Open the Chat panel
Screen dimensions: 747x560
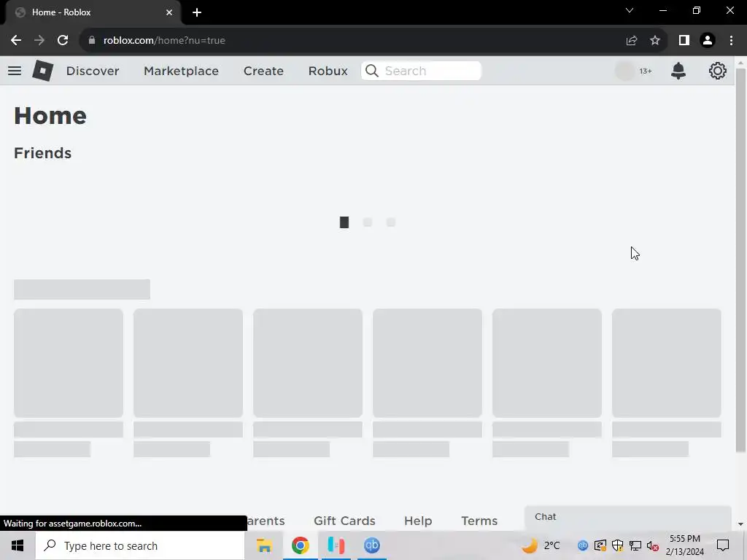pos(628,518)
